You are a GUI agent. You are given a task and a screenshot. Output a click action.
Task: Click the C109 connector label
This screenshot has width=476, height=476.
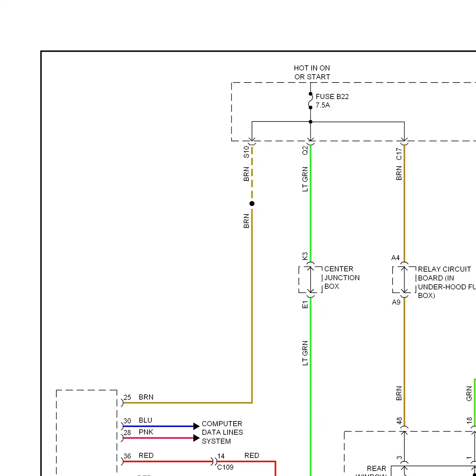(x=225, y=467)
